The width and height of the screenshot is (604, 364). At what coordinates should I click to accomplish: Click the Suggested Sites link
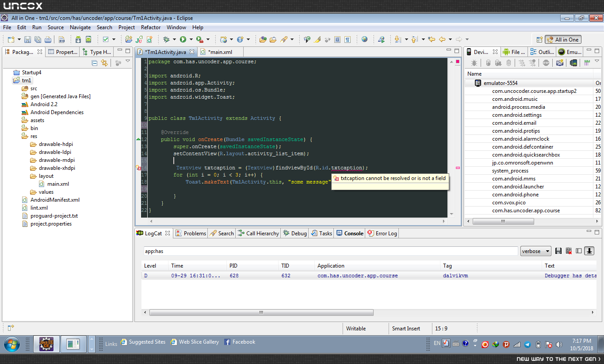(x=143, y=342)
